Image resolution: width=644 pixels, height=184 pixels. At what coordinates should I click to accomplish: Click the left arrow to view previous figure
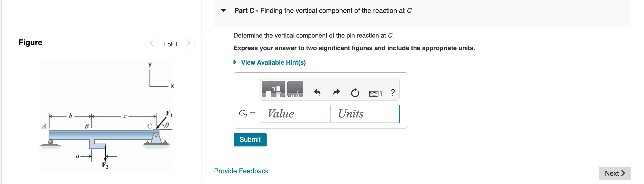151,44
